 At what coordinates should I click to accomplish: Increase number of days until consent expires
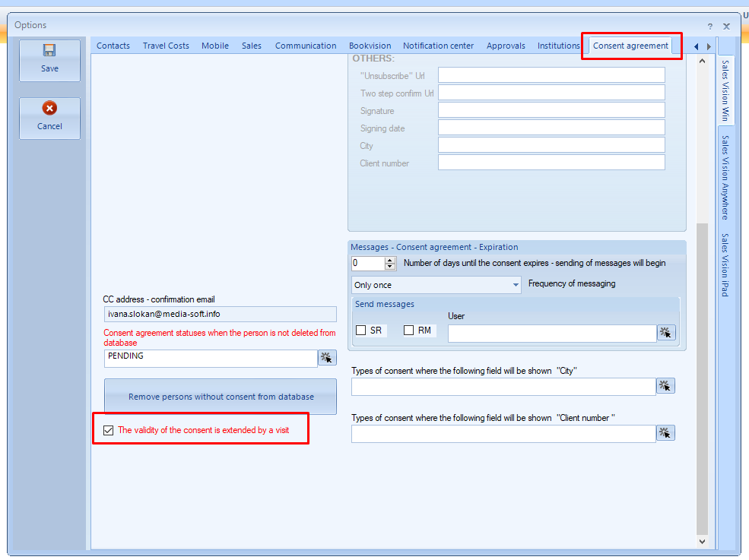coord(391,260)
